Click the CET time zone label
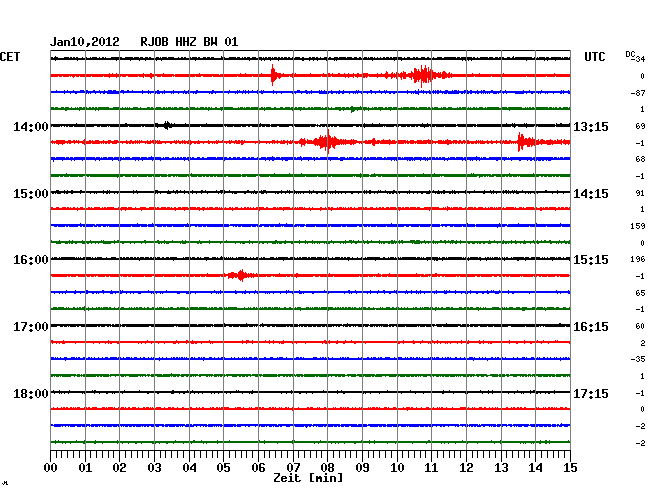The height and width of the screenshot is (494, 650). (10, 57)
